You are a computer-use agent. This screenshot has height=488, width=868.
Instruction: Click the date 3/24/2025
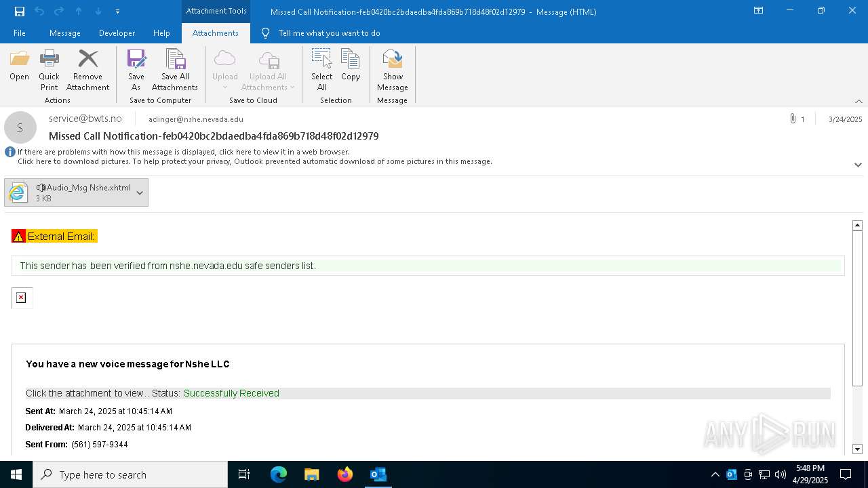[x=845, y=119]
